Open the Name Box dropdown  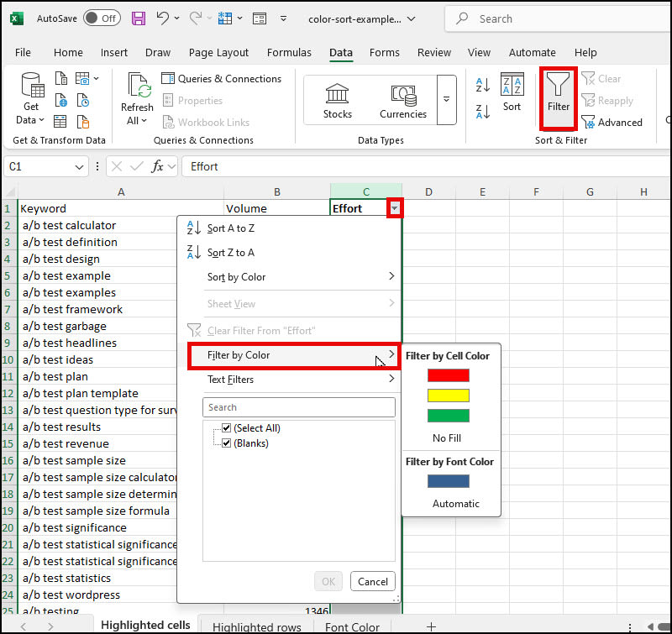click(81, 166)
